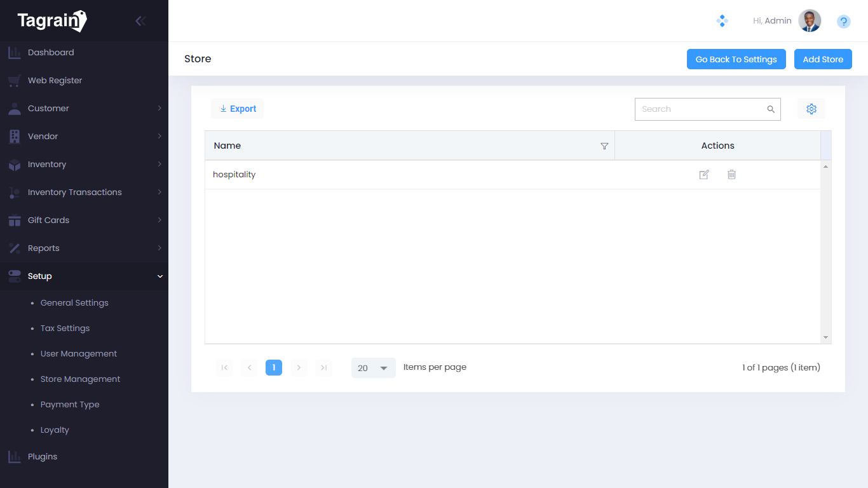
Task: Export the store list
Action: coord(238,109)
